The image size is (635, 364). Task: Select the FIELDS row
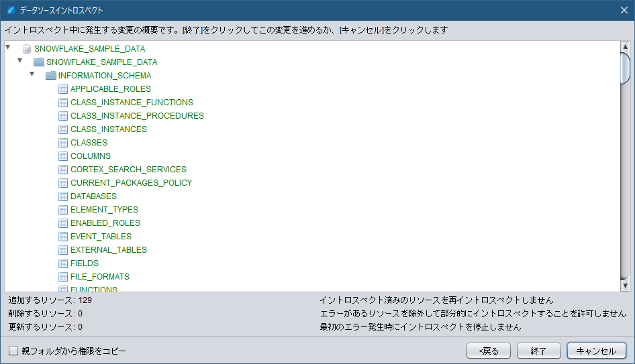tap(84, 263)
